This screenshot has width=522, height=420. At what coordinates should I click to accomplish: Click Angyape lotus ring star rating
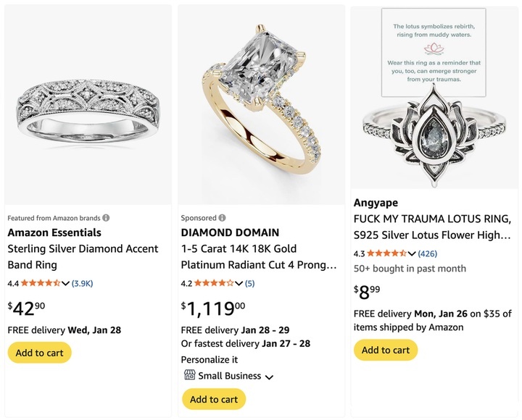click(387, 253)
